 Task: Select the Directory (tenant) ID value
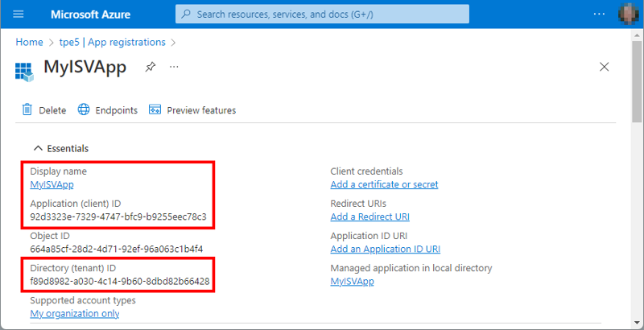(120, 282)
